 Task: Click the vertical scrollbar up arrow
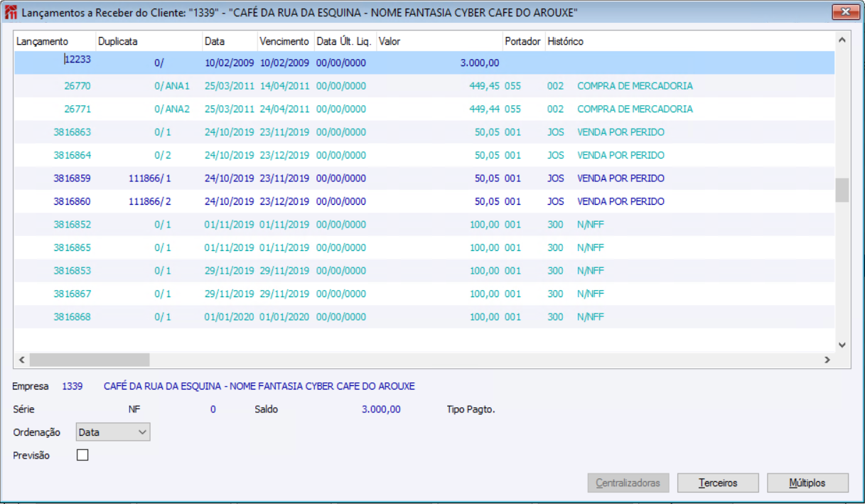tap(842, 41)
